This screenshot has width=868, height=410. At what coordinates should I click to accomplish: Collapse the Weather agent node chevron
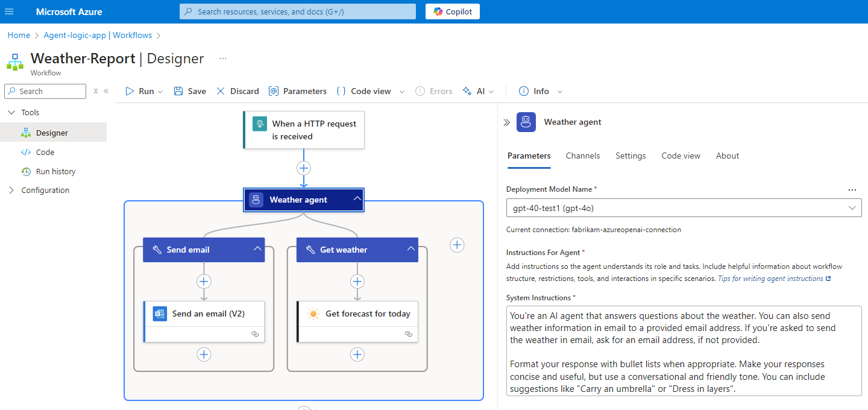tap(357, 198)
